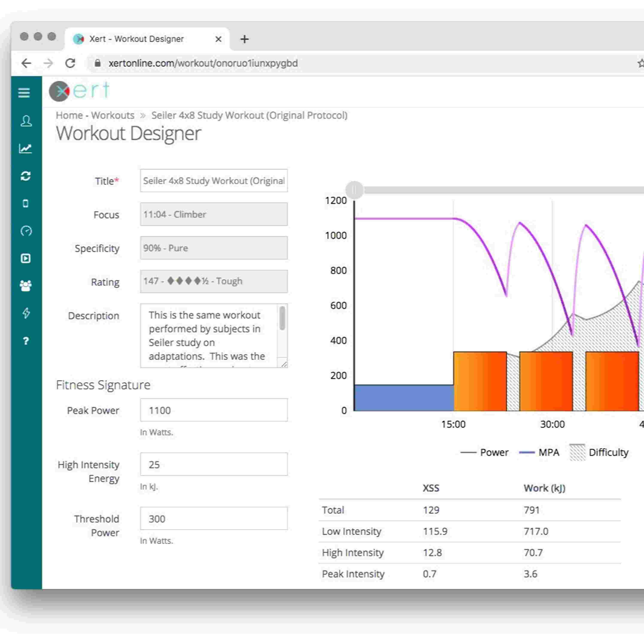Viewport: 644px width, 644px height.
Task: Click the mobile device sidebar icon
Action: click(x=26, y=203)
